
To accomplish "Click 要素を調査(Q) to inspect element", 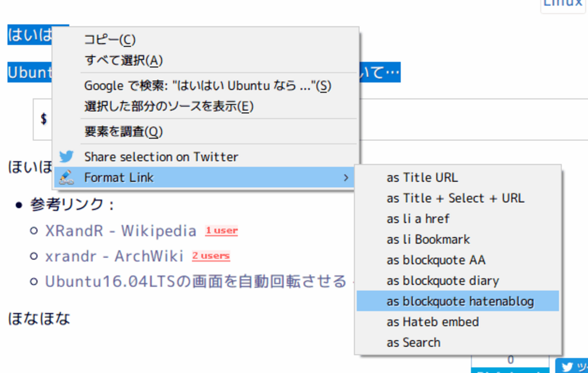I will click(x=123, y=132).
